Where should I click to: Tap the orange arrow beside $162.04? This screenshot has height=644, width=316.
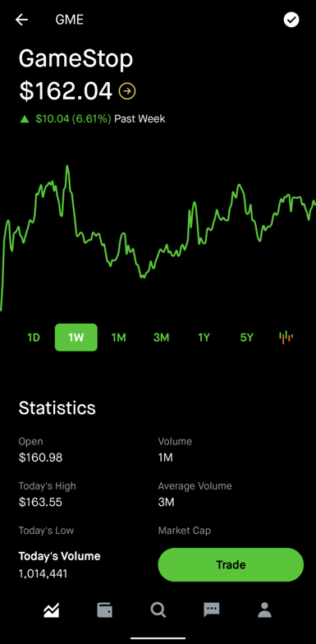127,91
